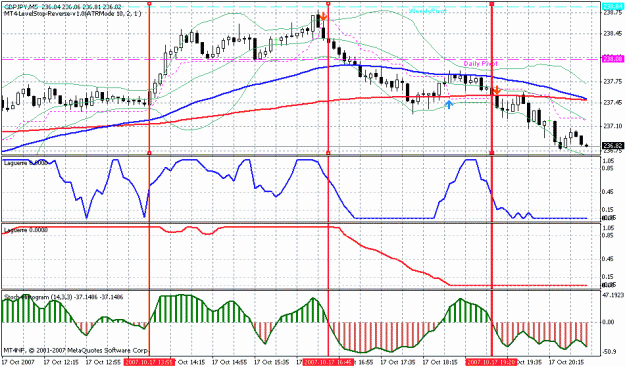
Task: Click the orange sell arrow near the 16:45 line
Action: coord(324,16)
